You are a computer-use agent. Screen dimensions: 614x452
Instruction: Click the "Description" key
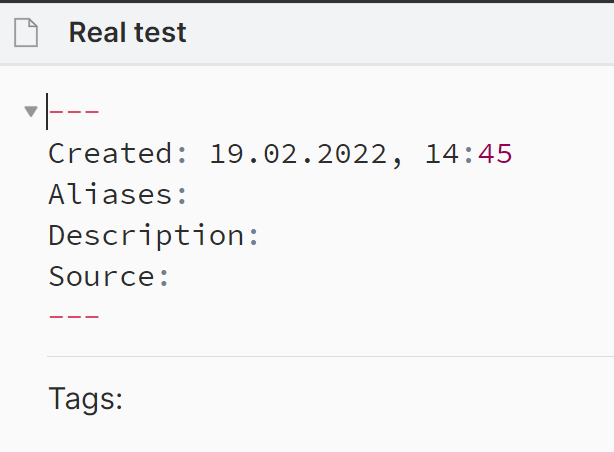(146, 235)
